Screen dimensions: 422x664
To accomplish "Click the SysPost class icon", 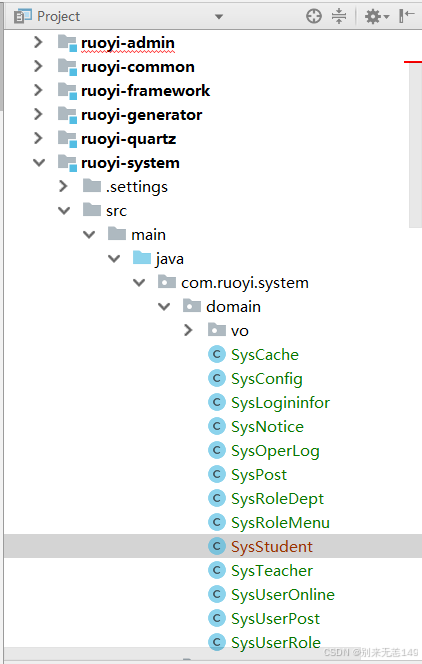I will [217, 474].
